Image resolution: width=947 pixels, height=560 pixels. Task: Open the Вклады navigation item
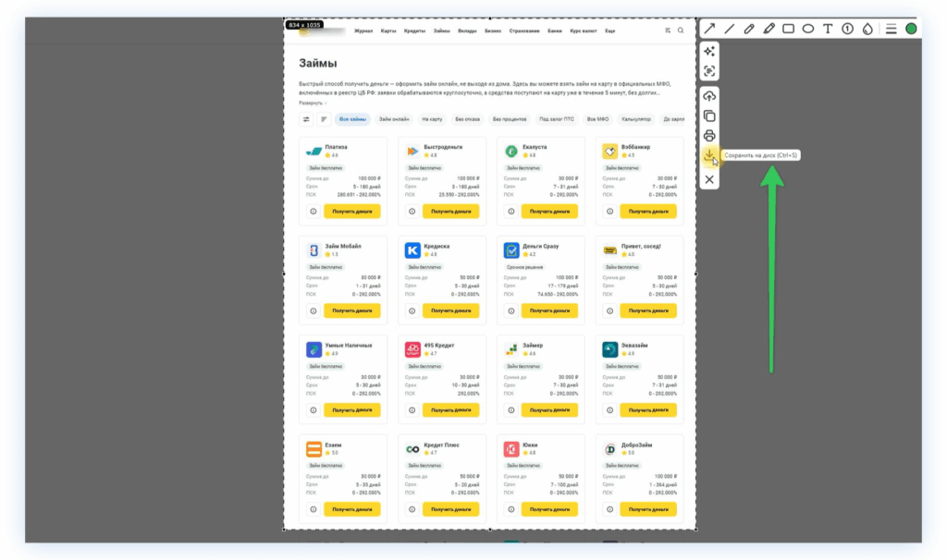tap(467, 30)
